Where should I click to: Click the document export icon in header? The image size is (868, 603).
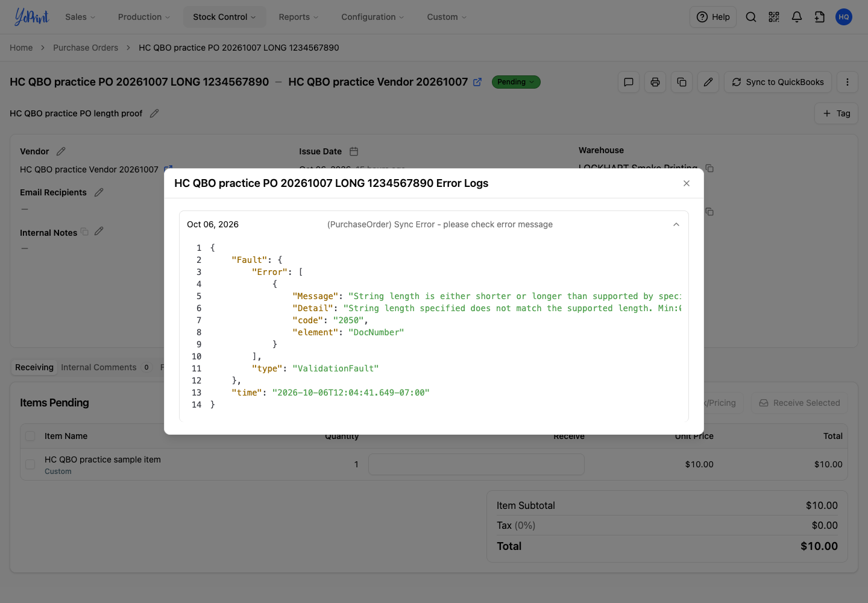820,17
